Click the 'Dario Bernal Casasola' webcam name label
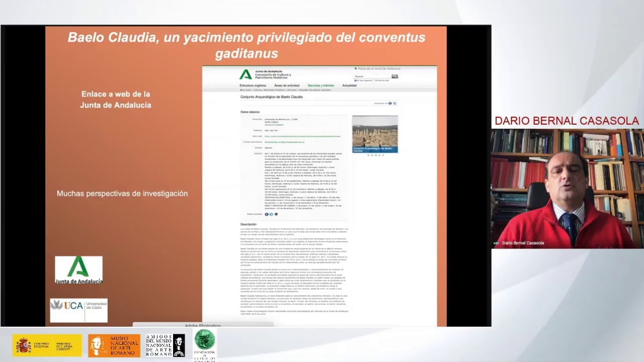644x362 pixels. 523,243
